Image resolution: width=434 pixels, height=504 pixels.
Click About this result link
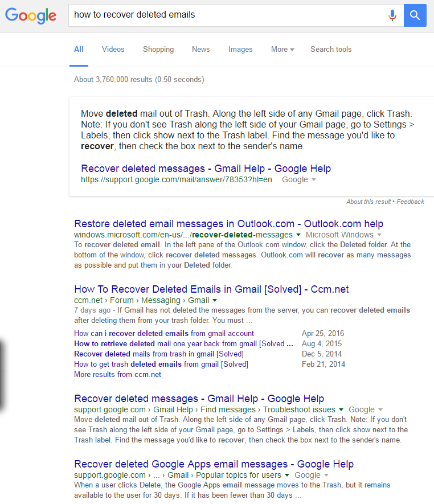coord(369,202)
